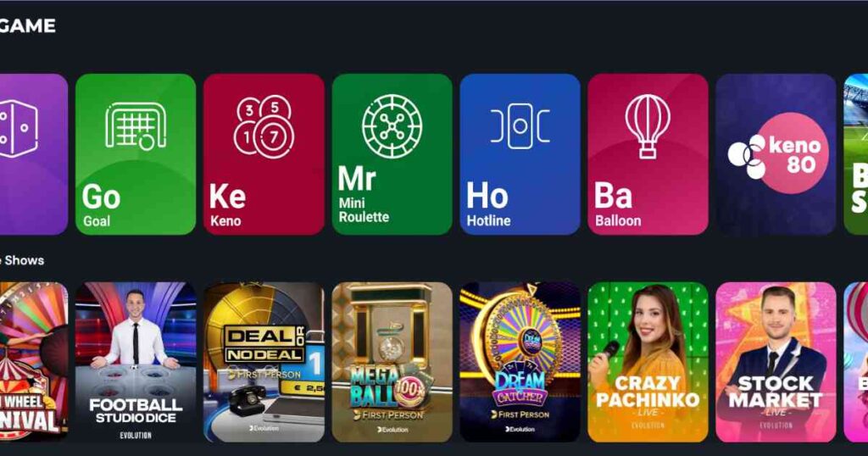This screenshot has width=868, height=456.
Task: Click the Balloon text label
Action: coord(618,220)
